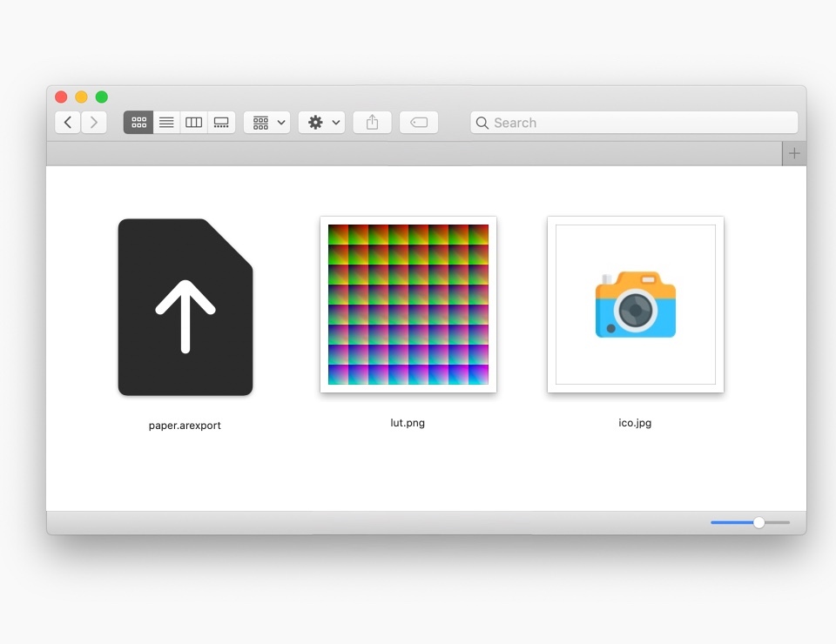The height and width of the screenshot is (644, 836).
Task: Switch to gallery view
Action: pyautogui.click(x=221, y=123)
